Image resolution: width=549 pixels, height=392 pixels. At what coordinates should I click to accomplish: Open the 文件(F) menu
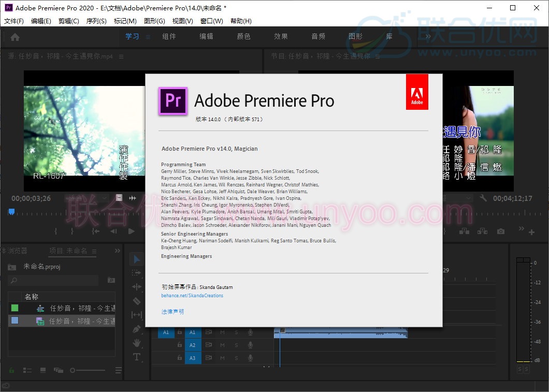(x=13, y=21)
